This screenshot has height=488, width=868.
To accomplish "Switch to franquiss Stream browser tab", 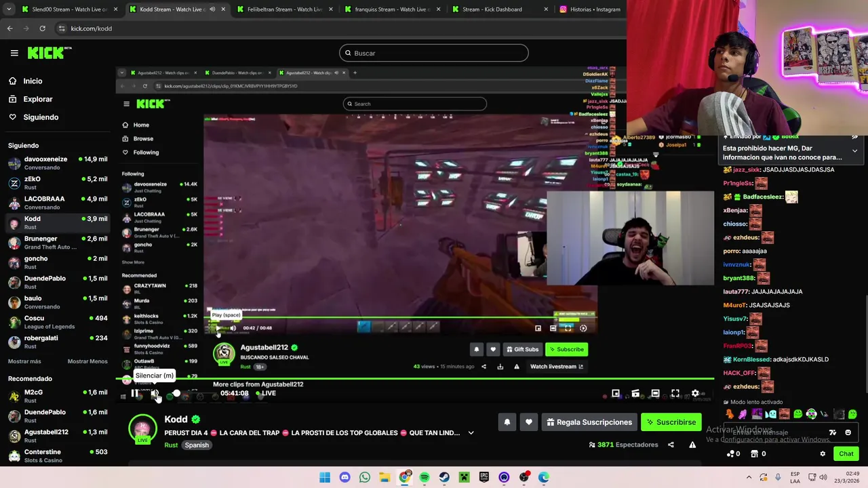I will pos(393,9).
